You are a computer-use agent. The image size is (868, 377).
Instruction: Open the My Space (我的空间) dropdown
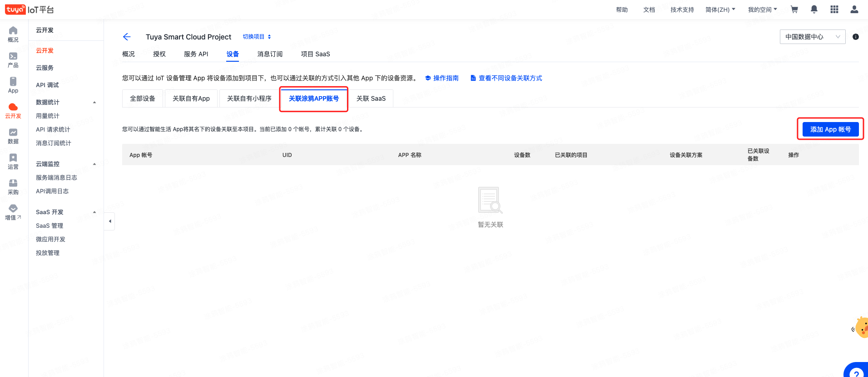(x=763, y=10)
